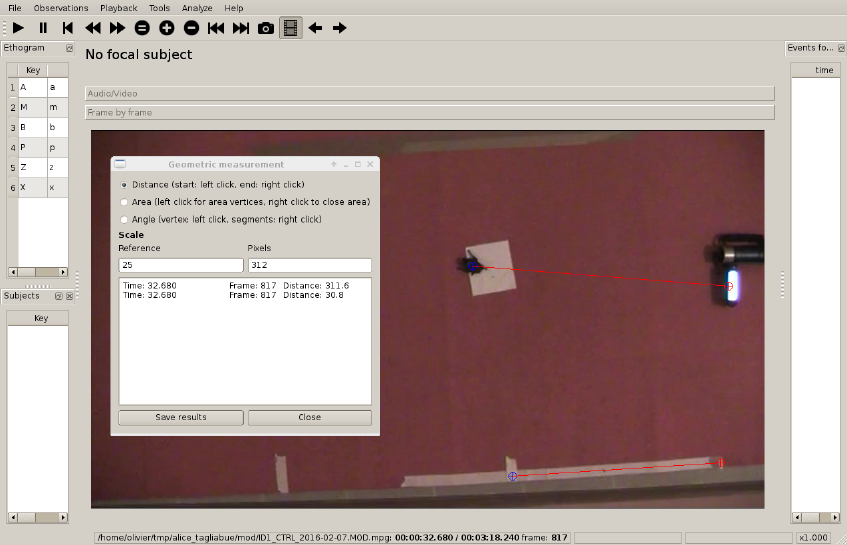
Task: Float the Events panel with its float icon
Action: click(x=841, y=48)
